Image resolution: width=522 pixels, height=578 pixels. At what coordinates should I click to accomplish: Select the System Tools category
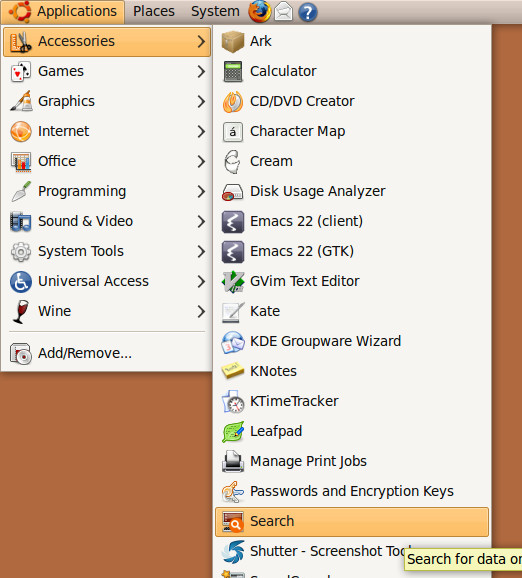[107, 251]
